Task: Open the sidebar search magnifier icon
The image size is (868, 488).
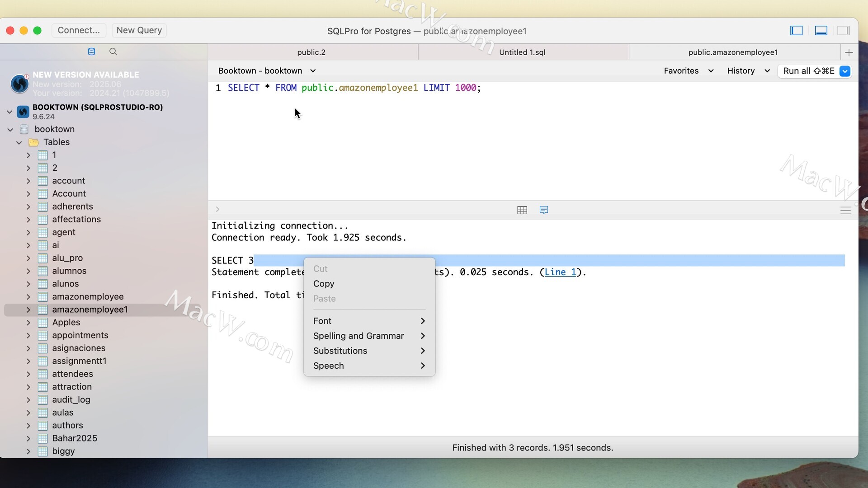Action: point(113,52)
